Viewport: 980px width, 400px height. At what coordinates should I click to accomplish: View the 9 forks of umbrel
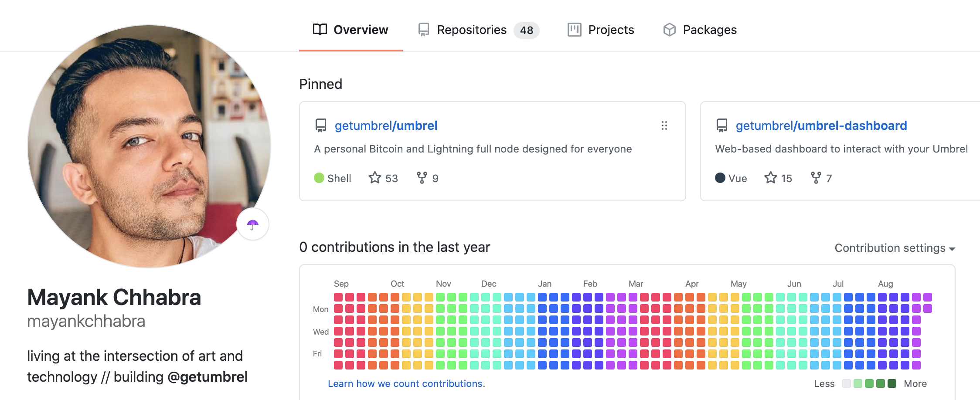click(427, 178)
